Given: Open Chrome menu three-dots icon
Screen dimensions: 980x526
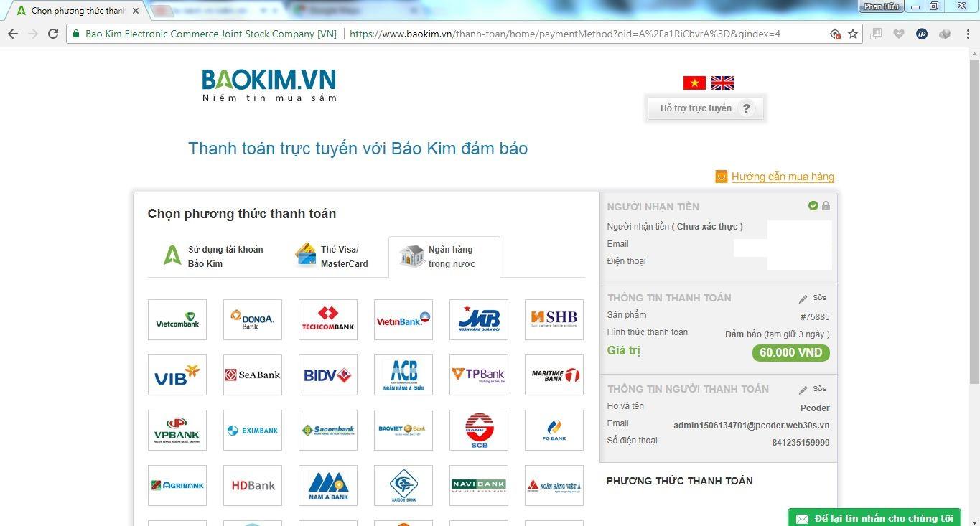Looking at the screenshot, I should point(966,34).
